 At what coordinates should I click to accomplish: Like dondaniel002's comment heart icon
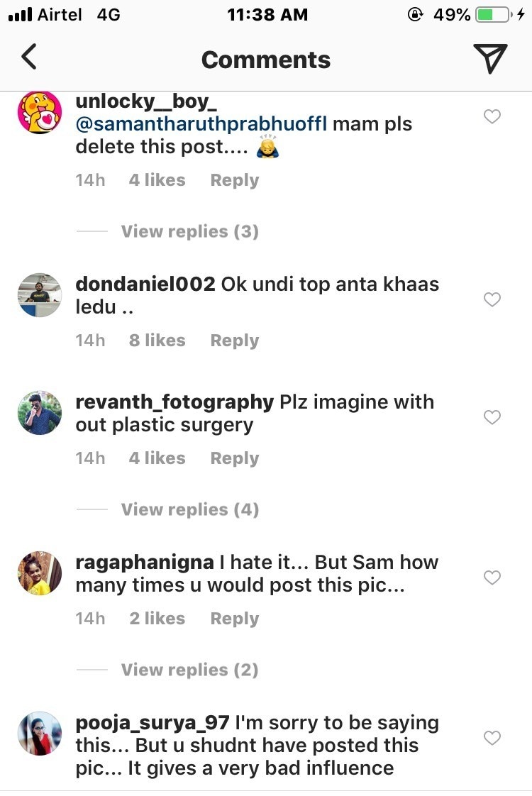(x=492, y=300)
